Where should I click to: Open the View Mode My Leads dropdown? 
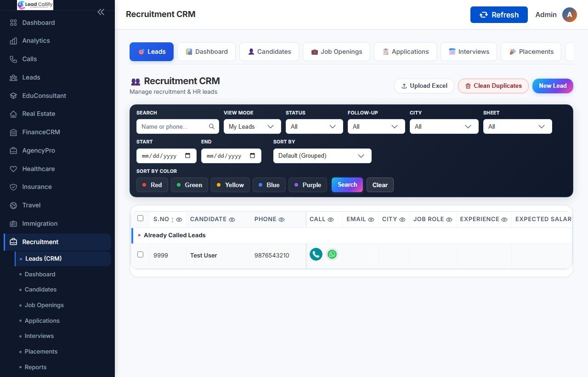coord(252,126)
